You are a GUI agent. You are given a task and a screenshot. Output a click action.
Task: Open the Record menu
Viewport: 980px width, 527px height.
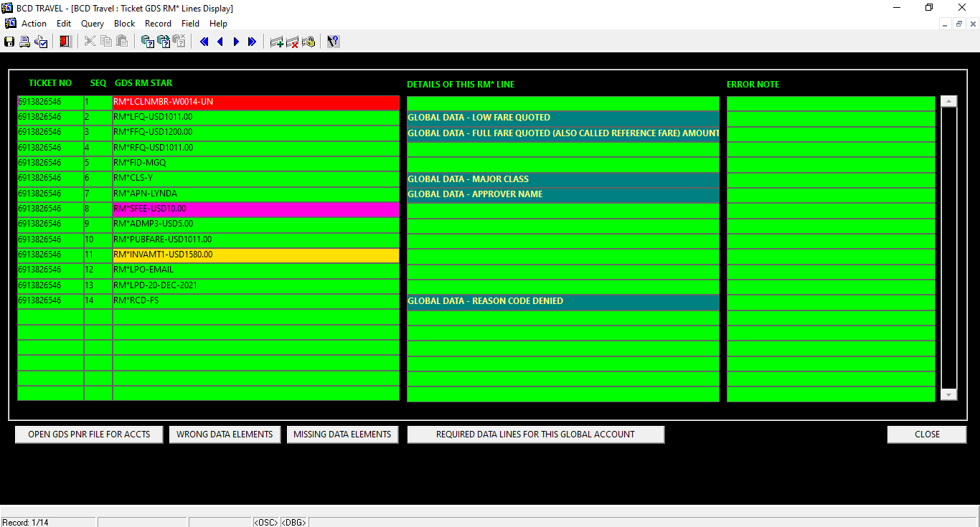pyautogui.click(x=158, y=23)
